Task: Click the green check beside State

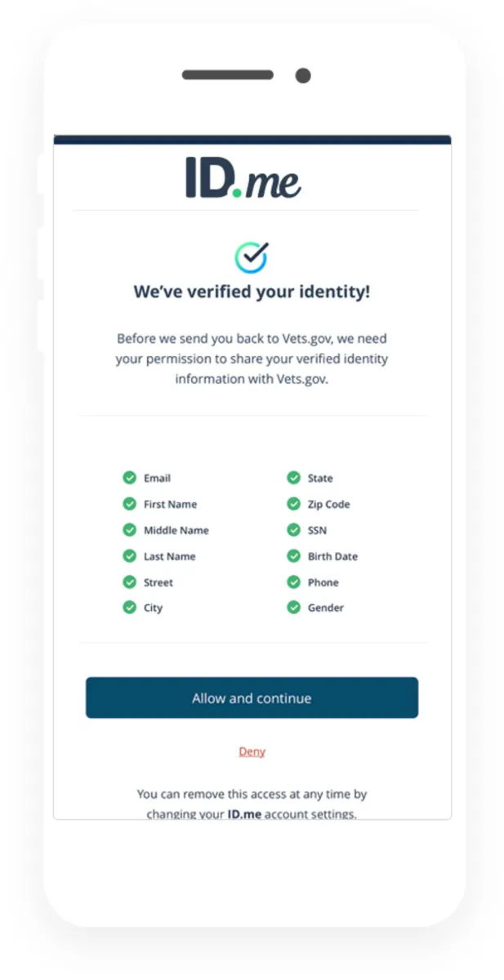Action: coord(293,478)
